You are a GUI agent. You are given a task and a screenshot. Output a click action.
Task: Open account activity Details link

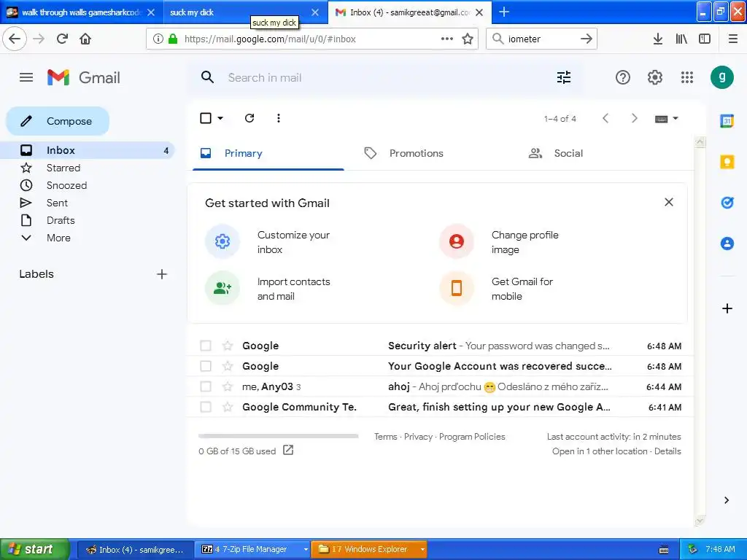coord(667,451)
